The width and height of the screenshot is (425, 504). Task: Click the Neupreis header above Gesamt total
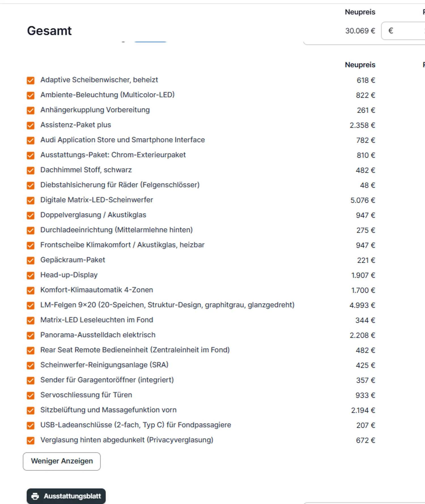(360, 12)
